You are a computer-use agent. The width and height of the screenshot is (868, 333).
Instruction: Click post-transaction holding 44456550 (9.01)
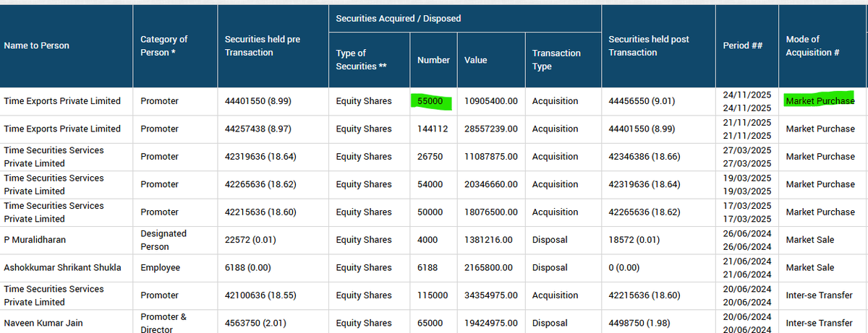[x=642, y=101]
